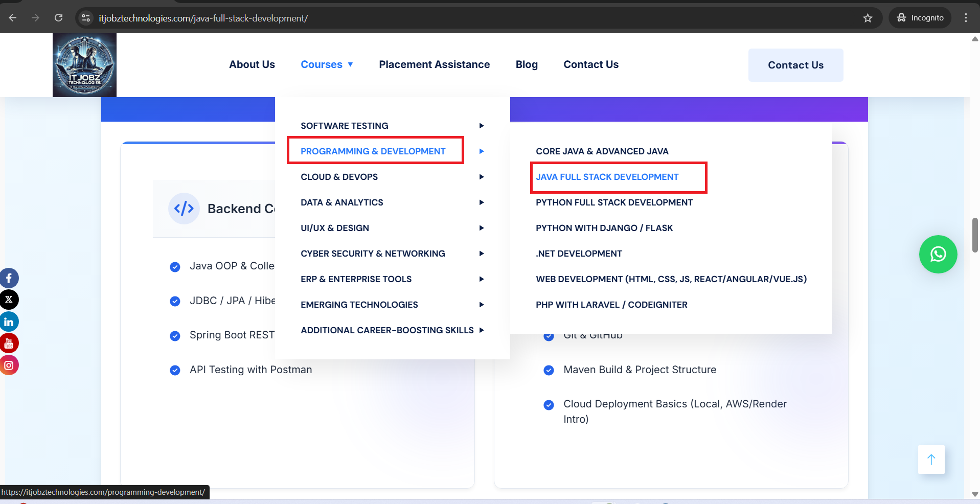
Task: Expand the Data & Analytics submenu arrow
Action: (481, 202)
